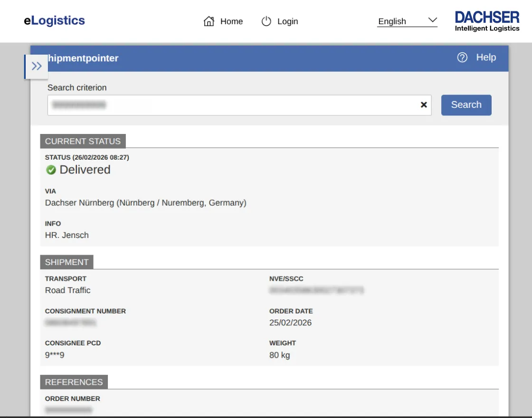
Task: Select Home from the top navigation
Action: click(x=231, y=21)
